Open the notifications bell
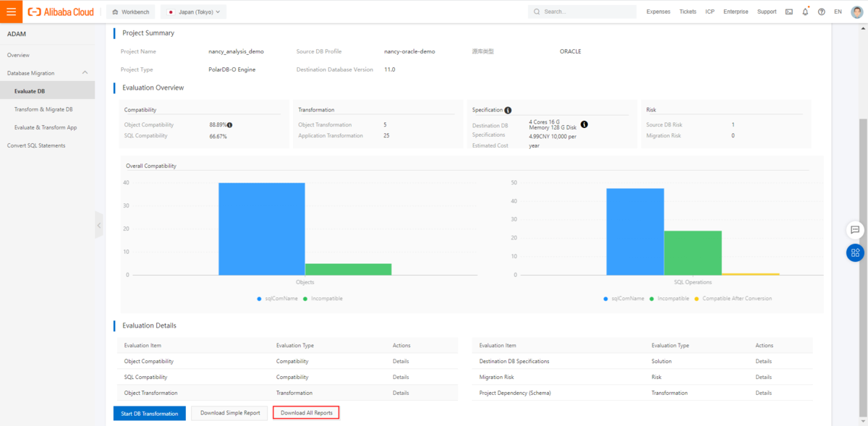 (805, 12)
